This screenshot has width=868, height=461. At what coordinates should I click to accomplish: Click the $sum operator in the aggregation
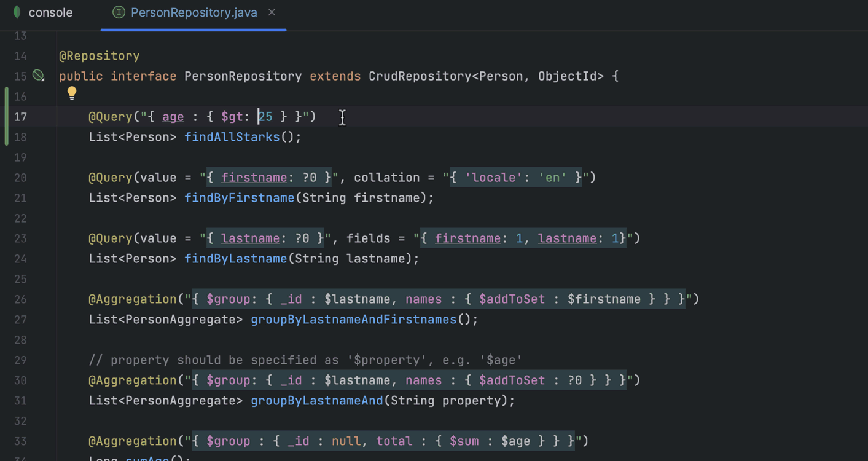tap(464, 441)
